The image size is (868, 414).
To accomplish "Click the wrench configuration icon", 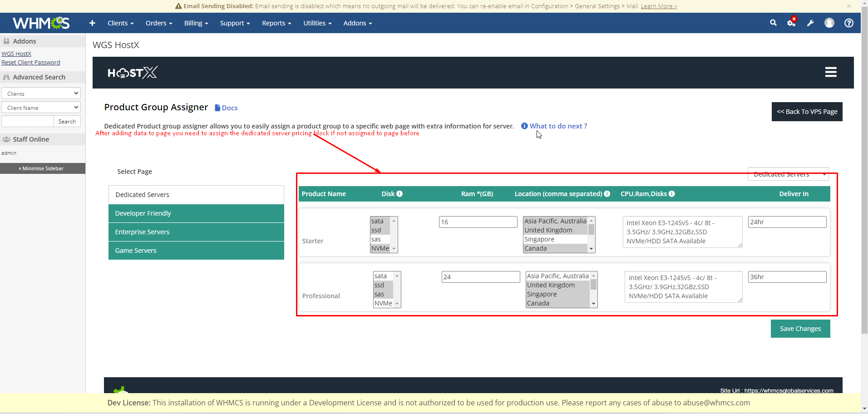I will [x=810, y=23].
